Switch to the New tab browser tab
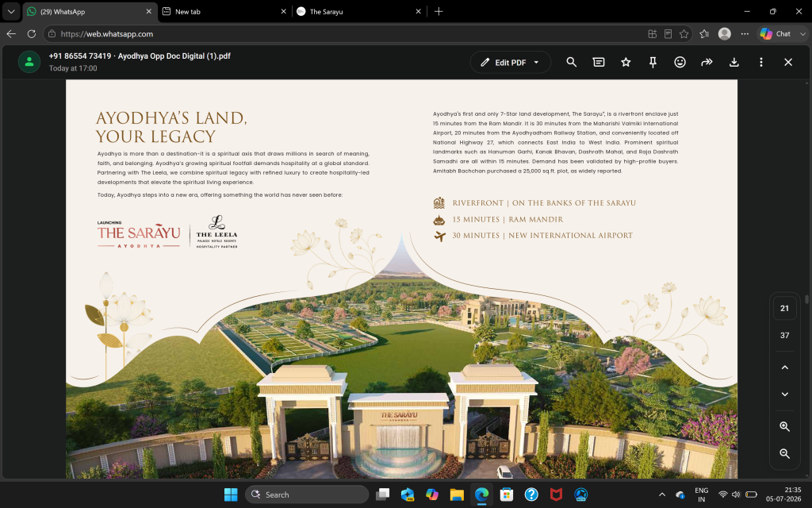 [223, 11]
